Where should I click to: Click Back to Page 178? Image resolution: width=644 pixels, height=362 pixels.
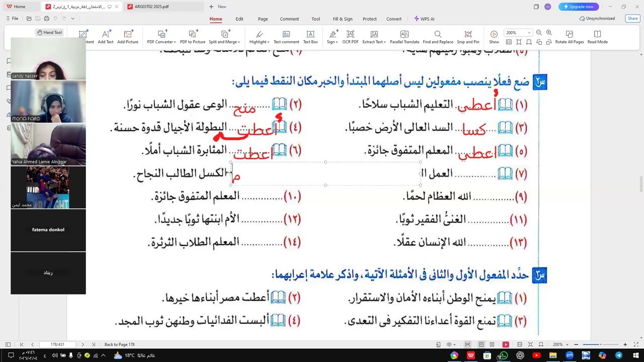tap(119, 344)
